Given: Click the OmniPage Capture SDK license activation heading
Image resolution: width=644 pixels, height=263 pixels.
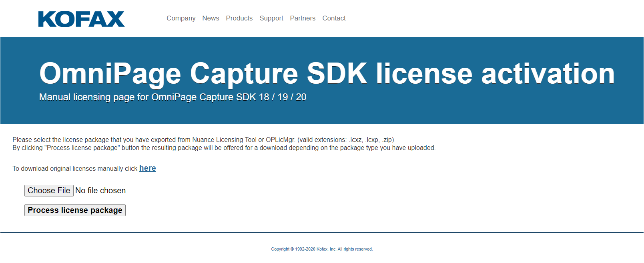Looking at the screenshot, I should [327, 73].
